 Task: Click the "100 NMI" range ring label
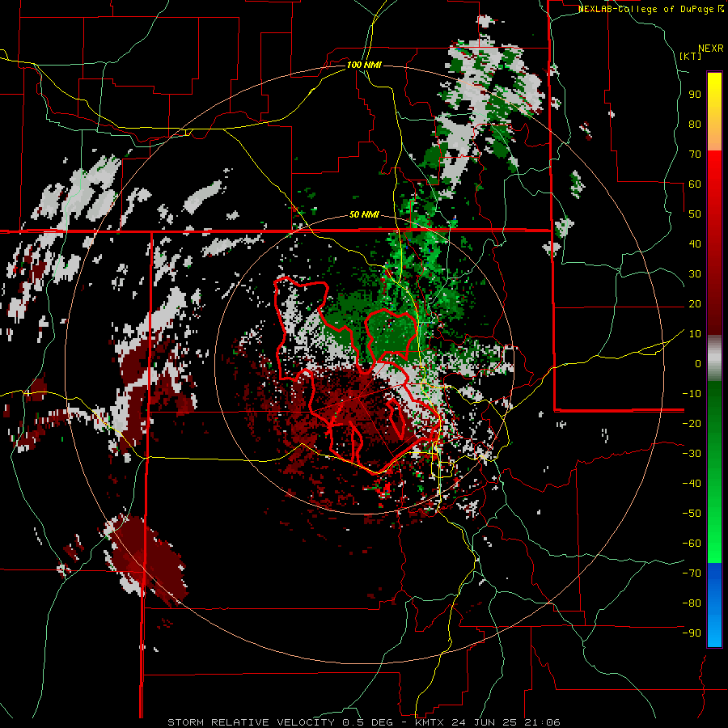pos(364,65)
